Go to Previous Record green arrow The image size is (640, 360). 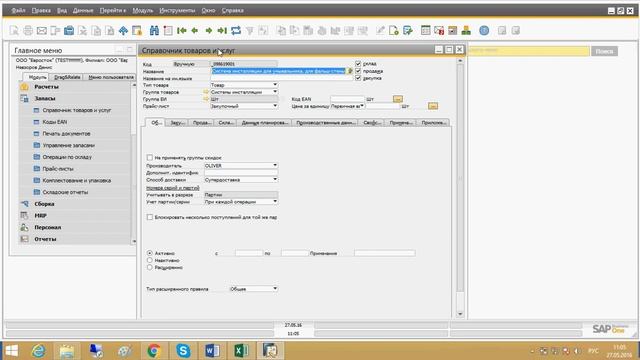[x=195, y=31]
